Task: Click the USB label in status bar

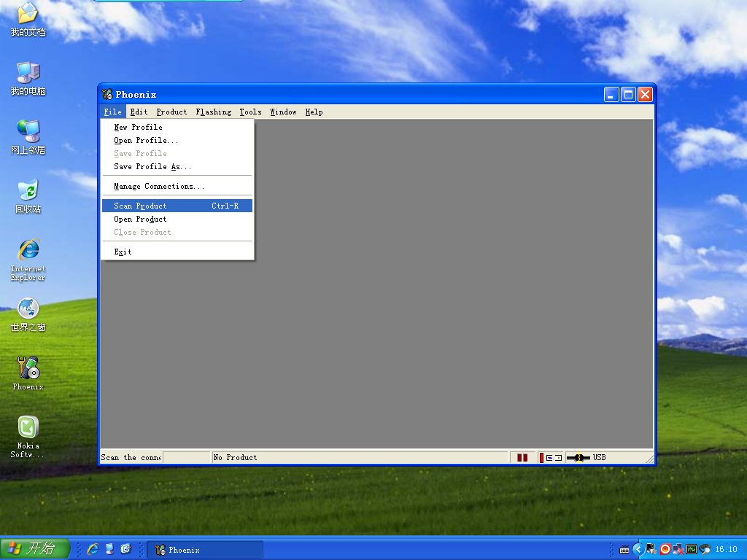Action: 600,458
